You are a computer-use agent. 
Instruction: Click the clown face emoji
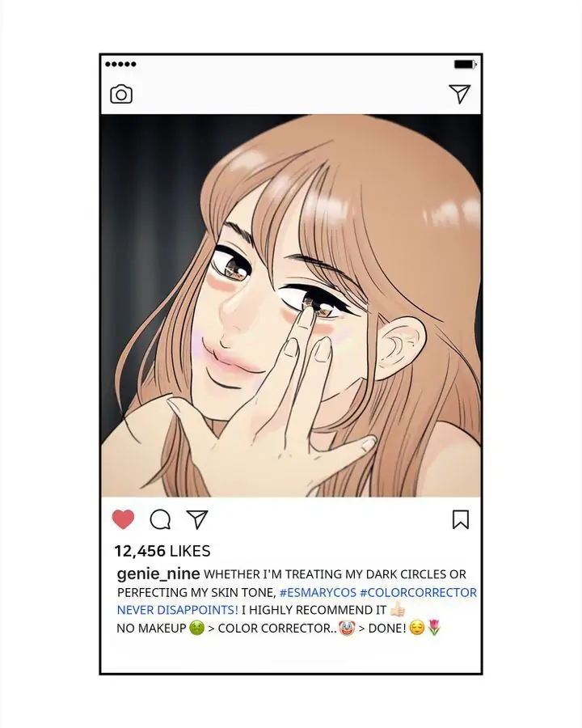coord(347,629)
